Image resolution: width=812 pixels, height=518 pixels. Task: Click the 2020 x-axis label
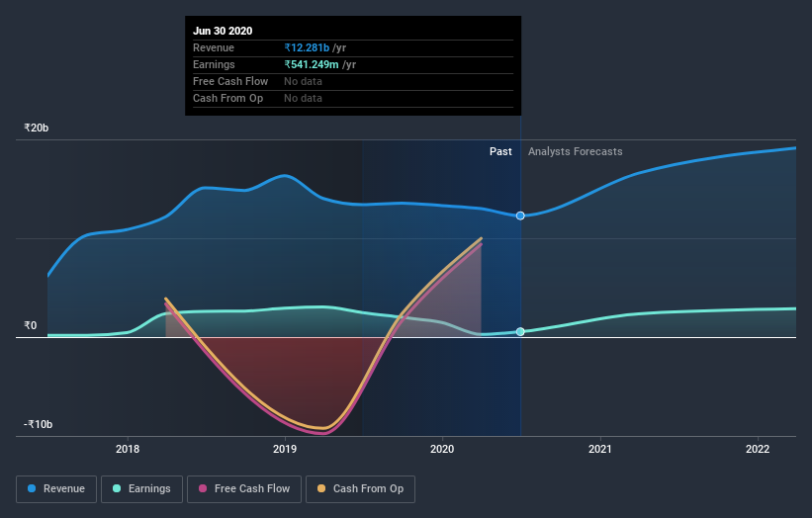[442, 449]
